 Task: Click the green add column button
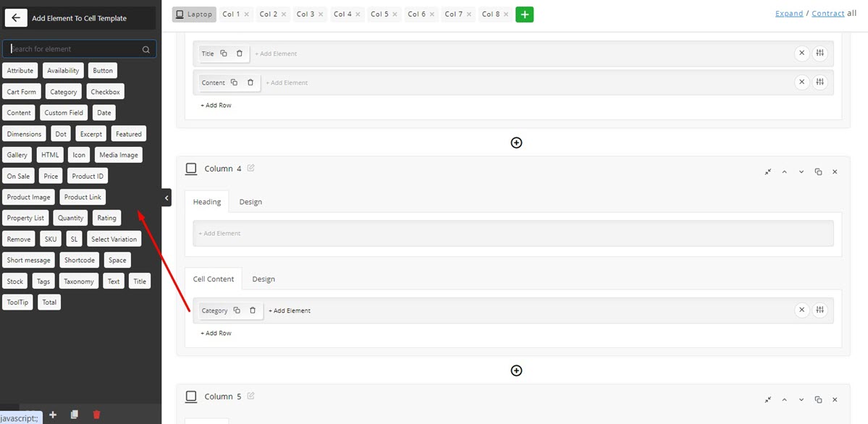pyautogui.click(x=524, y=14)
